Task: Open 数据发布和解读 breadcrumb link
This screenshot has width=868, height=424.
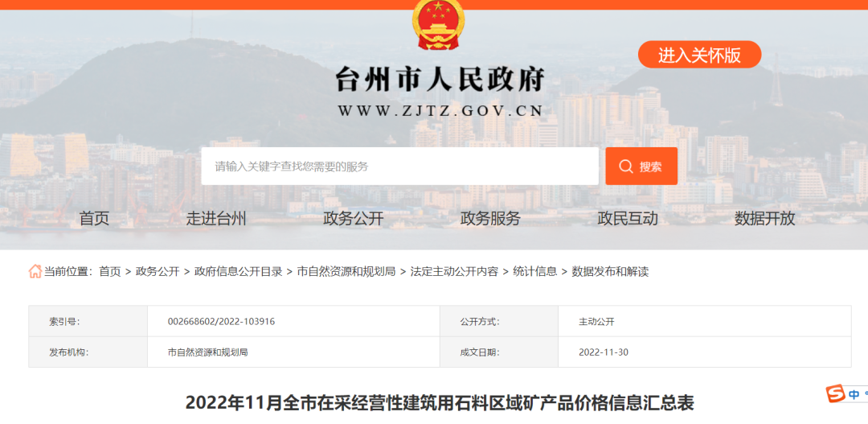Action: point(610,271)
